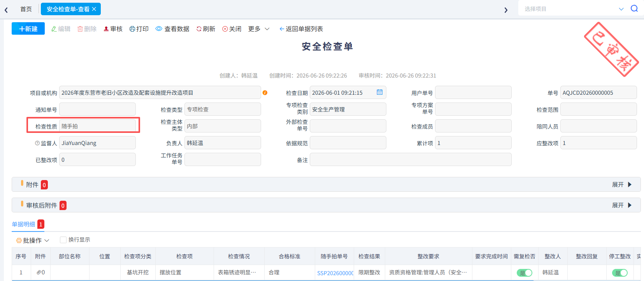Click the red 0 badge beside 审核后附件
Image resolution: width=644 pixels, height=281 pixels.
click(x=63, y=205)
